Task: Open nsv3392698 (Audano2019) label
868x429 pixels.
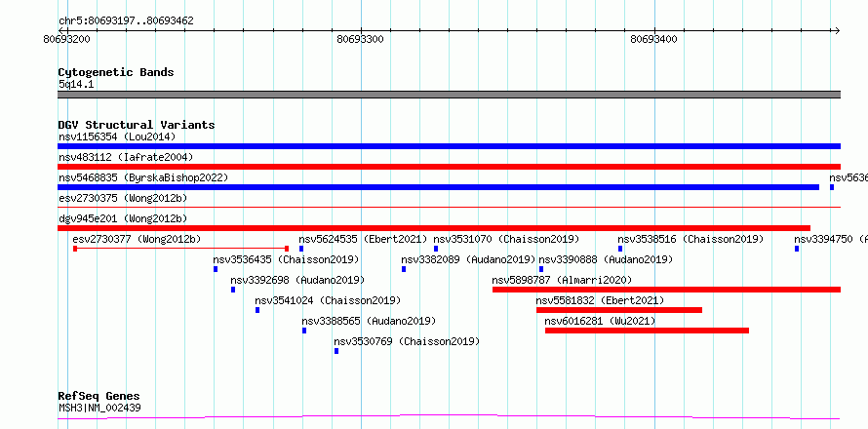Action: click(297, 280)
